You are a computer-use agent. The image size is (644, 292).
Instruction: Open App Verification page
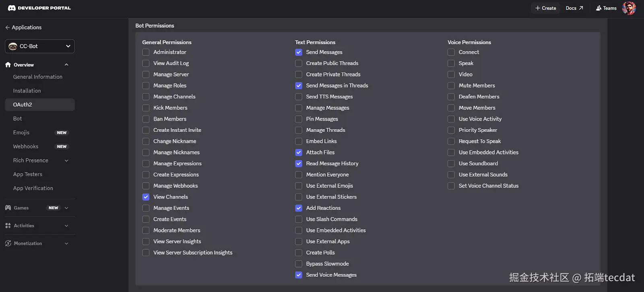(x=33, y=188)
